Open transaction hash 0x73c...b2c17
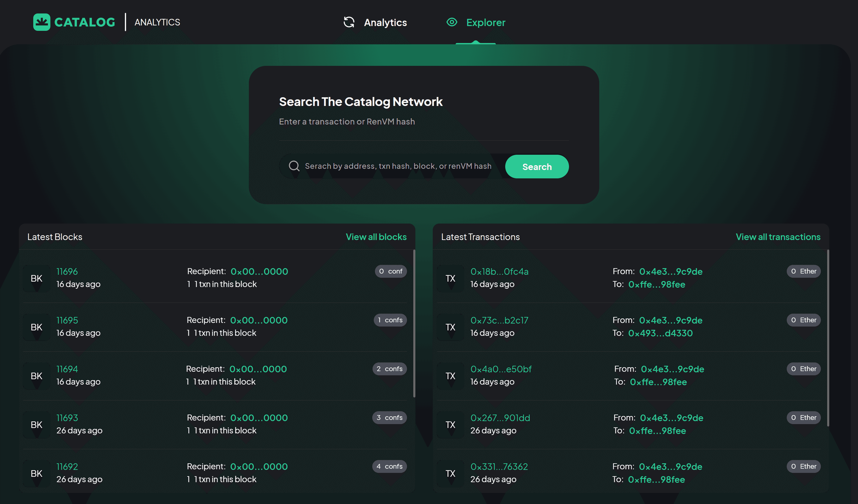Image resolution: width=858 pixels, height=504 pixels. coord(499,320)
